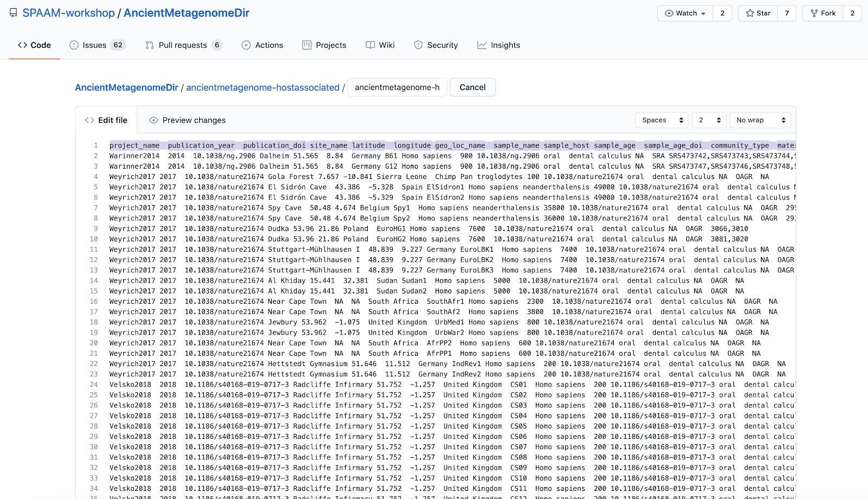Open the AncientMetagenomeDir repository title link
The image size is (868, 499).
(x=187, y=13)
